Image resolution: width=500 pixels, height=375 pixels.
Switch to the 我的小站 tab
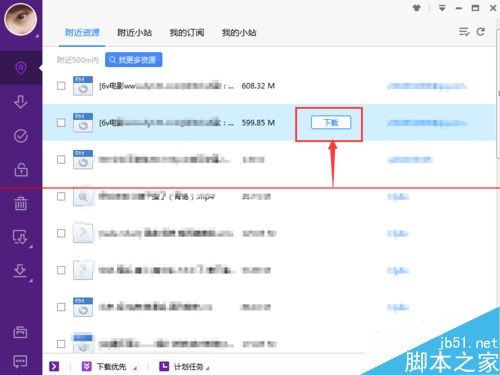(x=239, y=33)
